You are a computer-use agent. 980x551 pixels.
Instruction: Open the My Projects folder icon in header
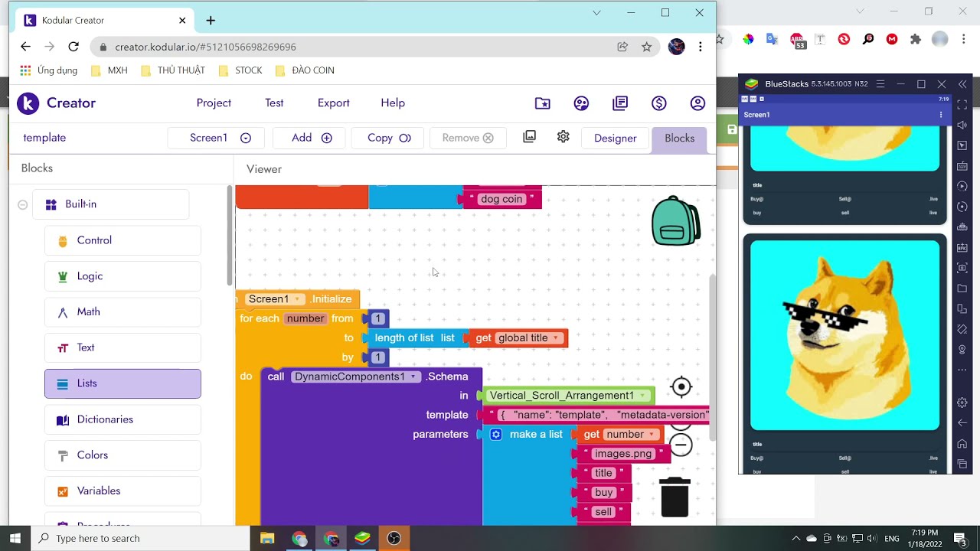click(x=543, y=103)
